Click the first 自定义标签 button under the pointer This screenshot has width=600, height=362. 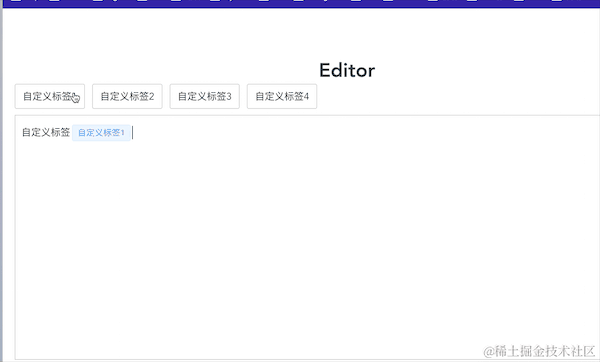point(50,96)
